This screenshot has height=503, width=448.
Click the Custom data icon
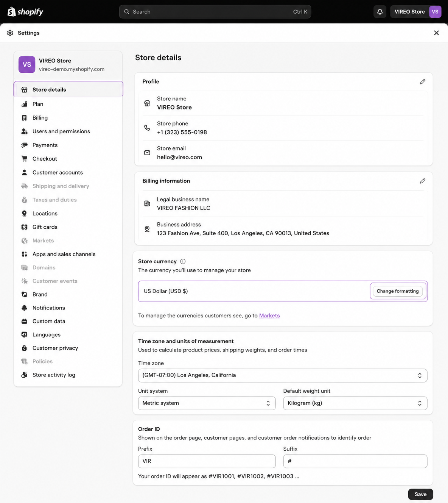(x=24, y=321)
